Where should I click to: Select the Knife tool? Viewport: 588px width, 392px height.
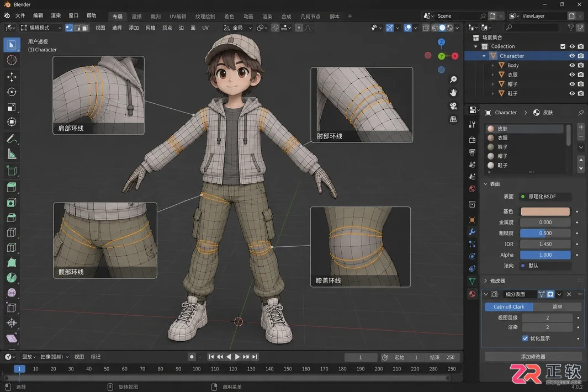coord(12,247)
